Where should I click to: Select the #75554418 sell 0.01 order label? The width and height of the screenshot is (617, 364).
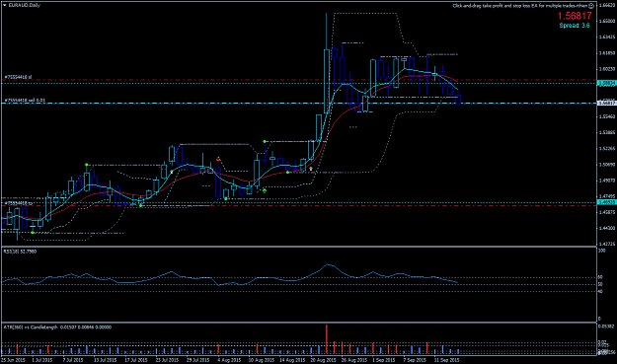point(25,101)
